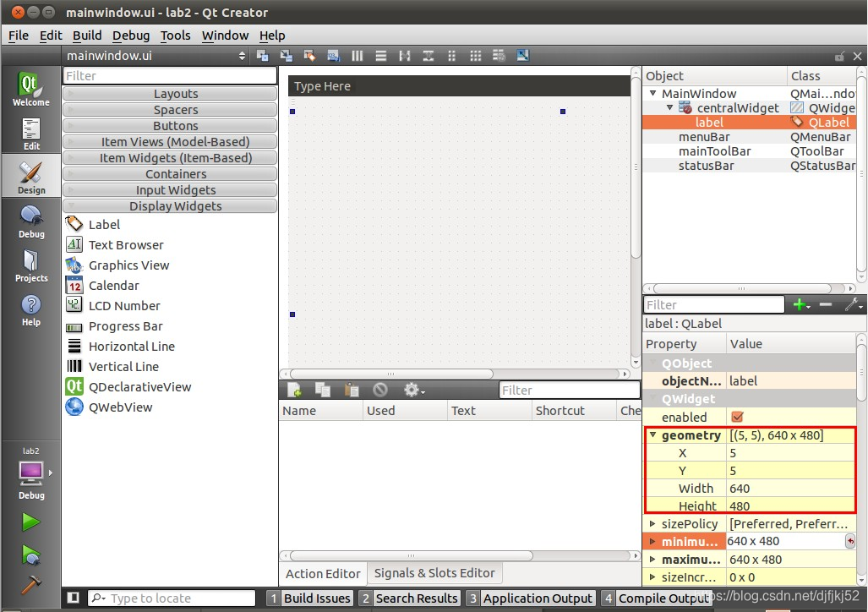Click Edit Signals/Slots toolbar icon
The image size is (868, 612).
[x=287, y=56]
